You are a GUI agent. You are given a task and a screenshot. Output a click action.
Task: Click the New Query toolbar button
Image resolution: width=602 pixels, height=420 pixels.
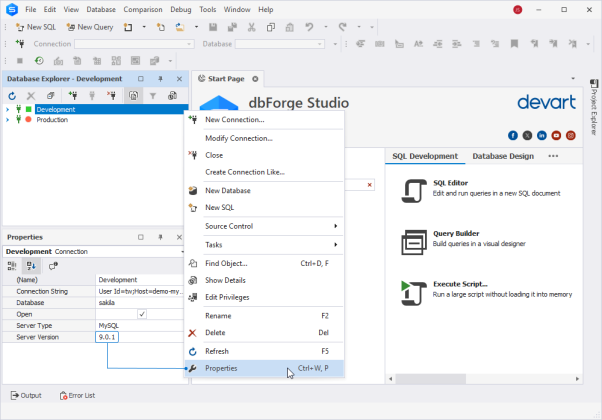tap(90, 27)
